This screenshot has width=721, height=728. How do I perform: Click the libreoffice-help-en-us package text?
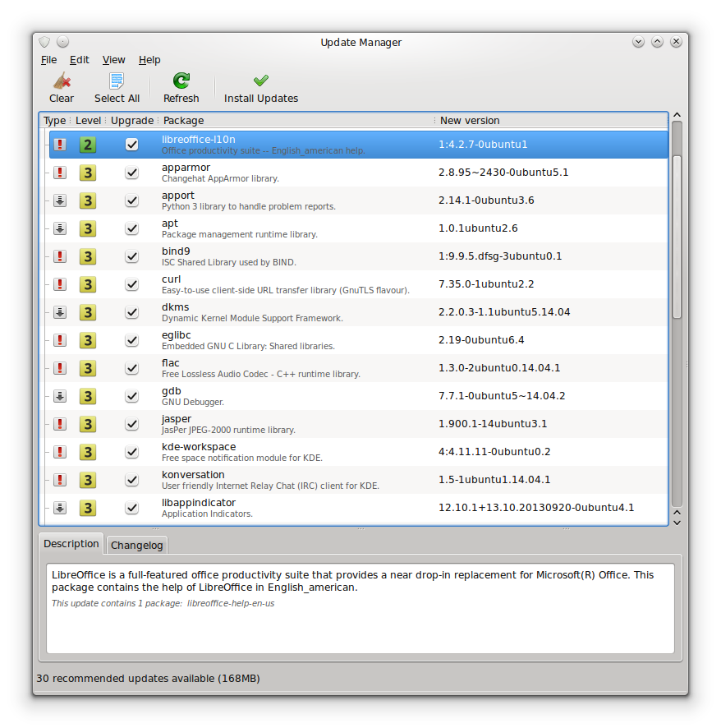click(x=231, y=604)
